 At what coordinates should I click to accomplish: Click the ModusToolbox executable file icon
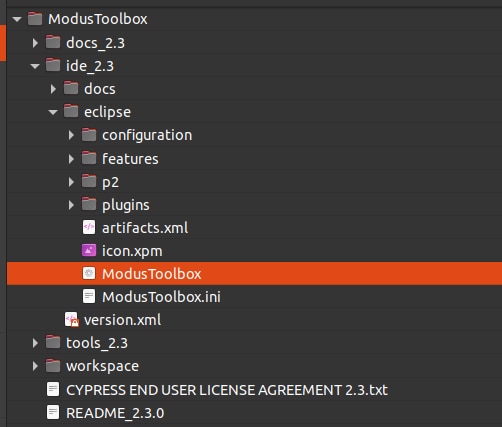(x=89, y=274)
